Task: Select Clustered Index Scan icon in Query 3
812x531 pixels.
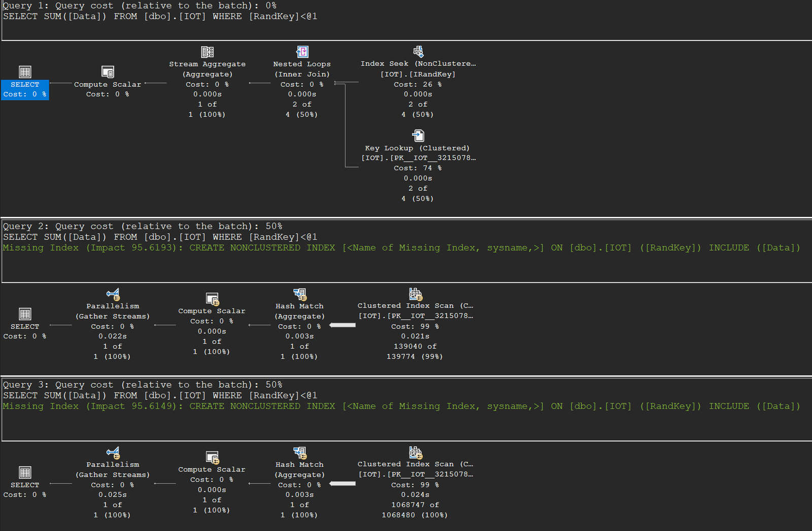Action: tap(416, 452)
